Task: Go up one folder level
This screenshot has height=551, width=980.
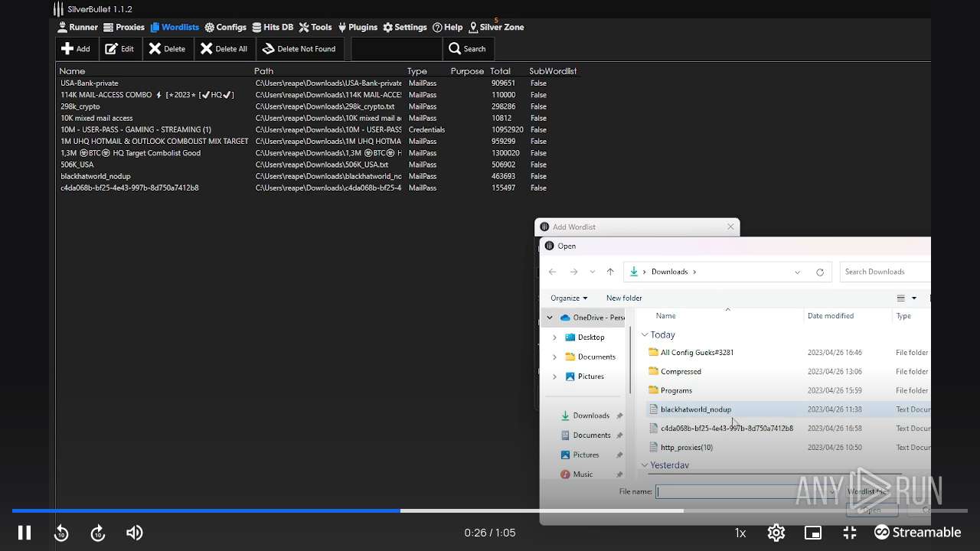Action: [x=610, y=272]
